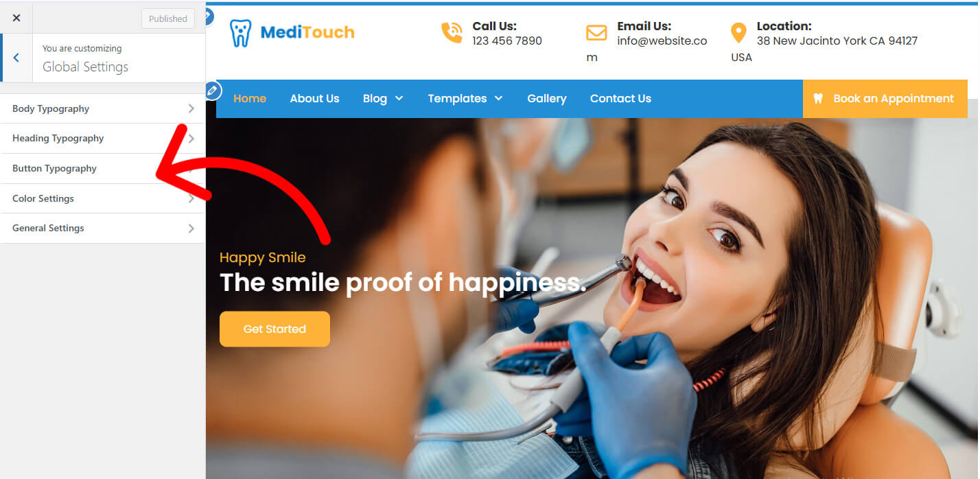
Task: Click the location pin icon
Action: 738,32
